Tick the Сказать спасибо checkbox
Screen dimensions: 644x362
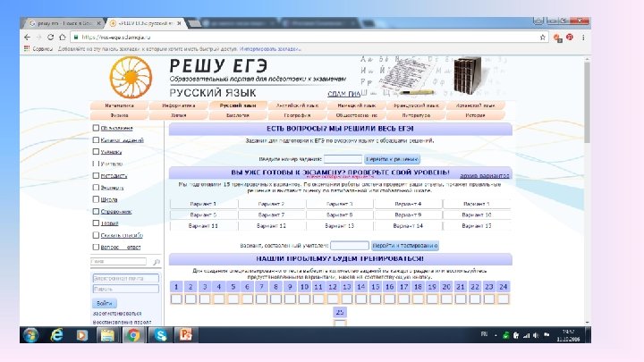point(96,235)
